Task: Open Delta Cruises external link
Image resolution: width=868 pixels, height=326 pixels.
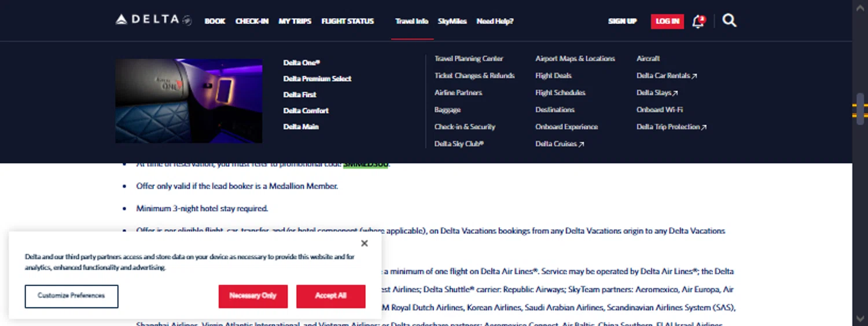Action: point(560,144)
